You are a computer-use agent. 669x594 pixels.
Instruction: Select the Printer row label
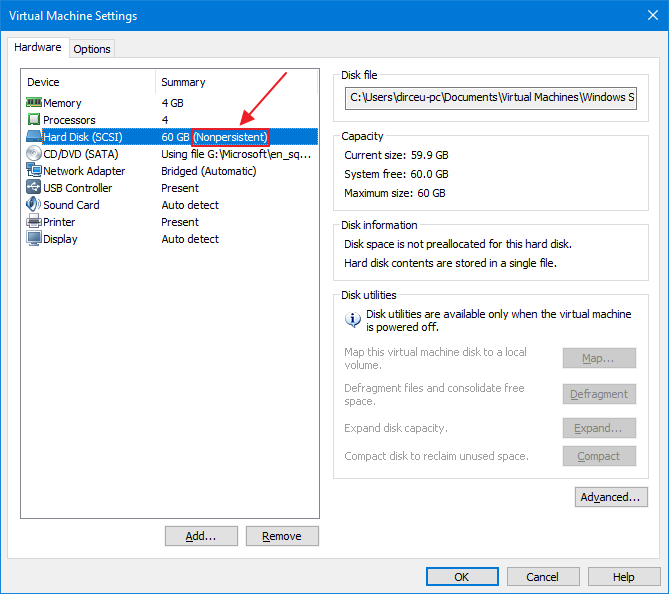(x=59, y=222)
